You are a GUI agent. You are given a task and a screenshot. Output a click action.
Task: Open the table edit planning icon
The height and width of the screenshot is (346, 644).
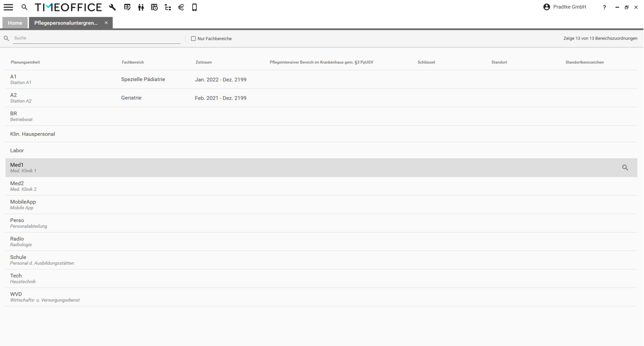pos(127,7)
